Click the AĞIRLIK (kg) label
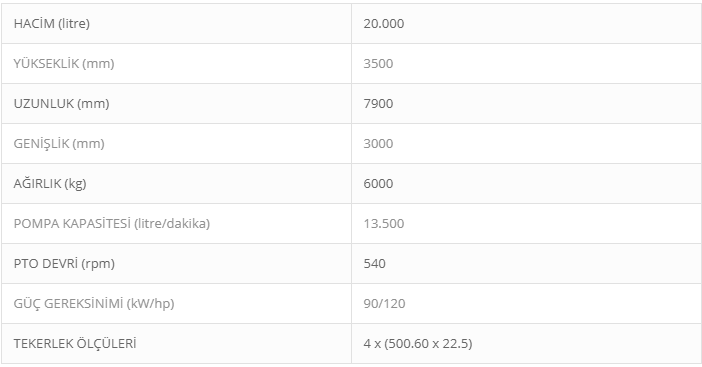 point(50,184)
